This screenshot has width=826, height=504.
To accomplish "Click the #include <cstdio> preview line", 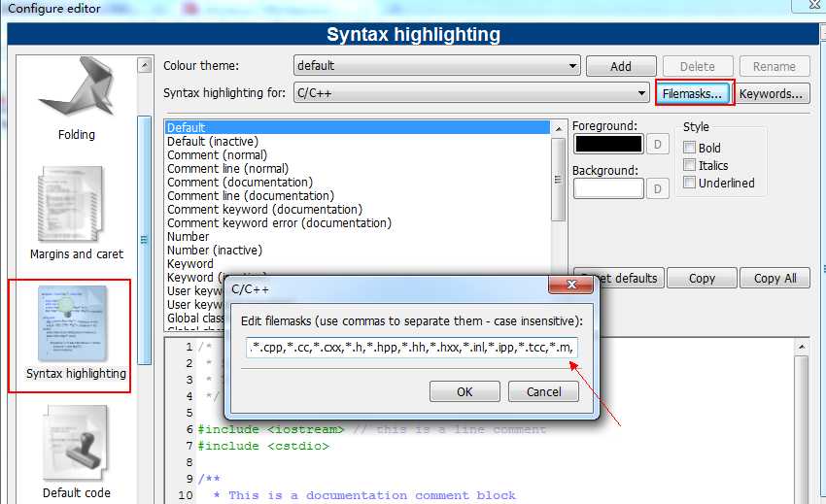I will (263, 446).
